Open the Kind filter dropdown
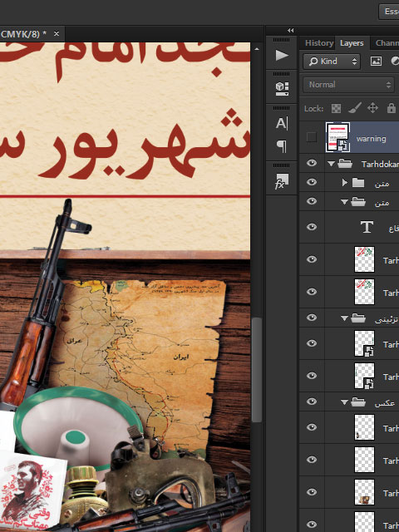The width and height of the screenshot is (399, 532). tap(332, 62)
